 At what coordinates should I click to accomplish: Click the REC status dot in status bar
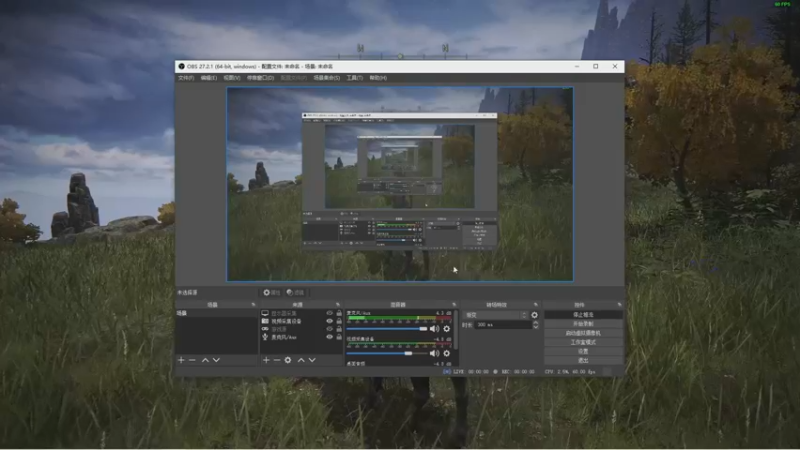[495, 372]
